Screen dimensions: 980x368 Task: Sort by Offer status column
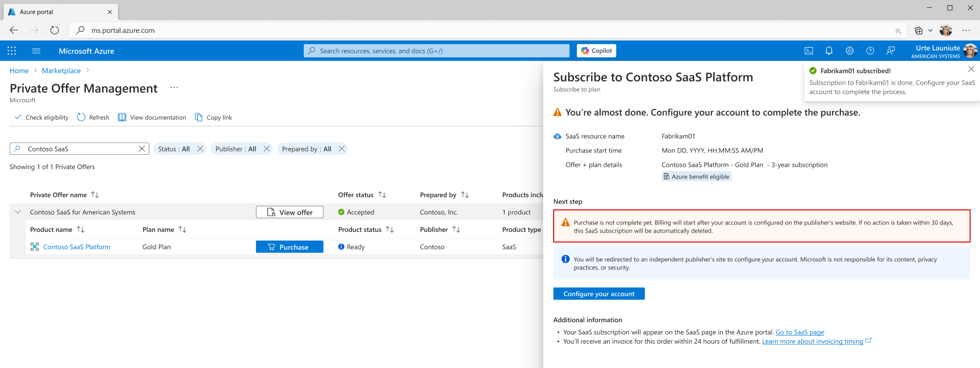pyautogui.click(x=382, y=194)
